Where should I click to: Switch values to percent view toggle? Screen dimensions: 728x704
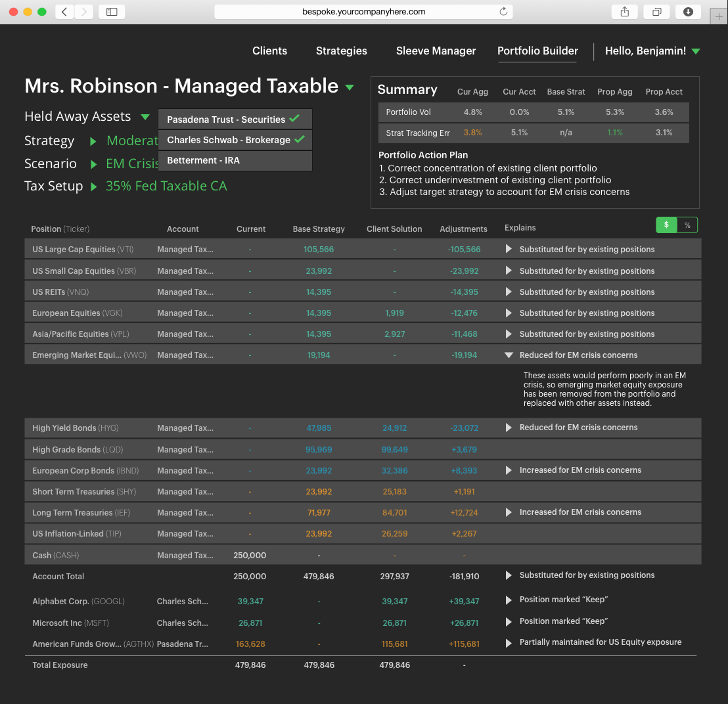point(687,225)
